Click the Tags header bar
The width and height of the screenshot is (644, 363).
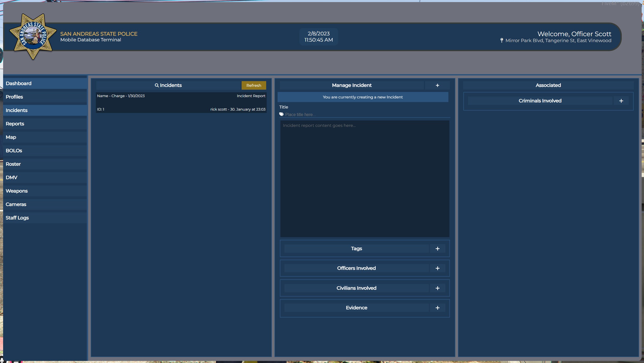pos(356,249)
